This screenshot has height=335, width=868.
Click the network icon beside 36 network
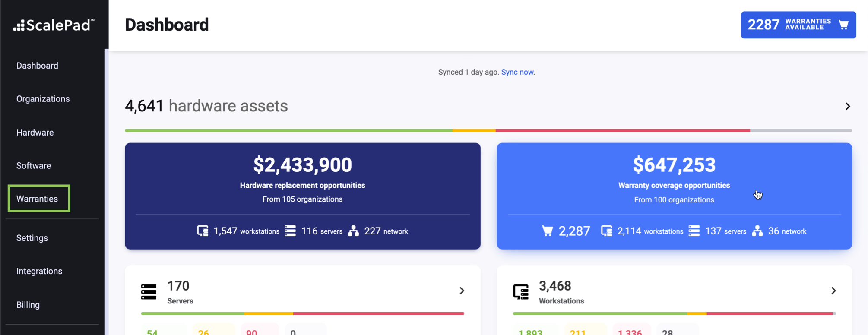coord(757,231)
